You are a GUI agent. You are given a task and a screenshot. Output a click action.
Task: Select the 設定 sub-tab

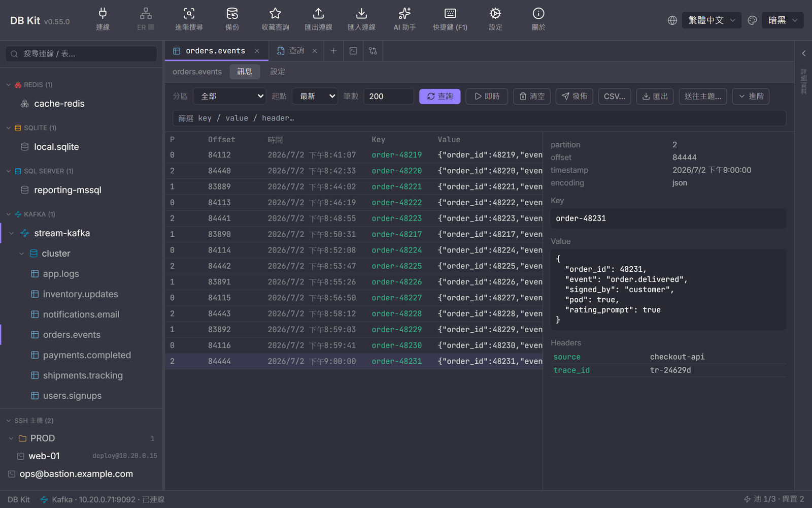[278, 72]
